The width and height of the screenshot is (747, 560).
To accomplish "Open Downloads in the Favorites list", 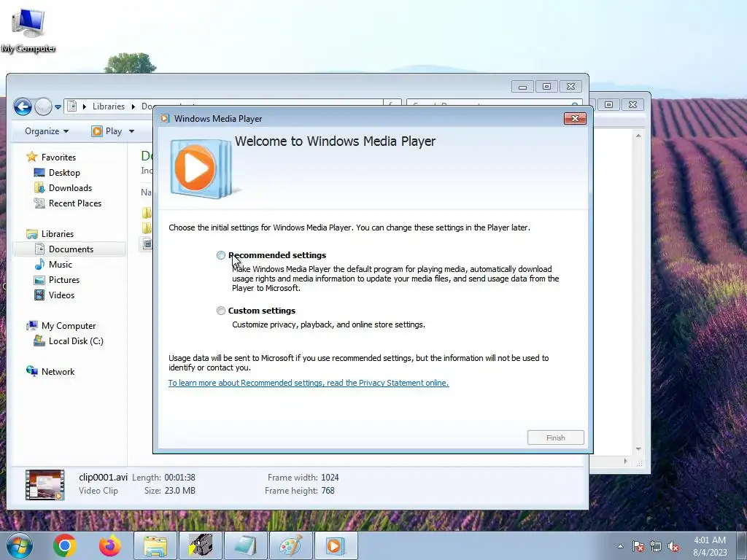I will pos(70,187).
